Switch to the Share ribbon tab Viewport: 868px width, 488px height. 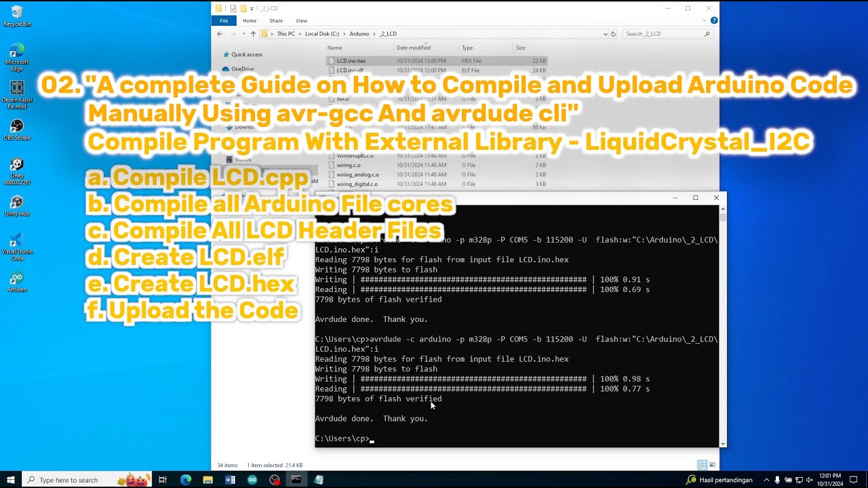coord(276,21)
